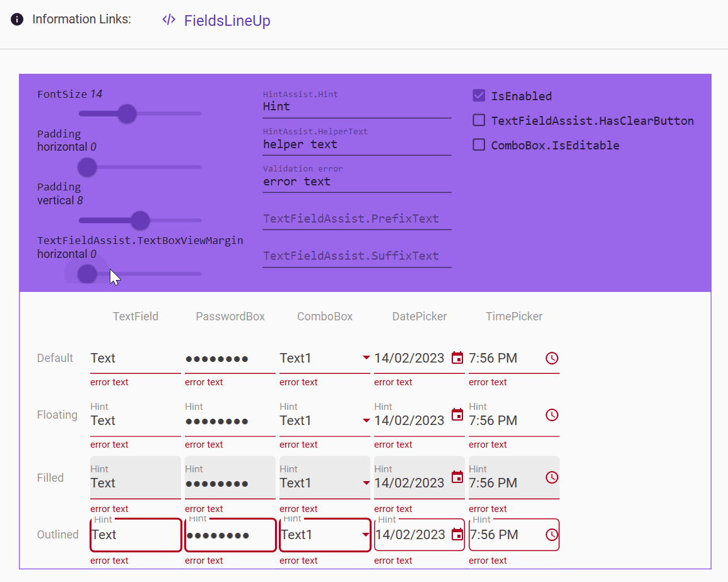Screen dimensions: 728x582
Task: Open clock in Floating TimePicker row
Action: tap(551, 414)
